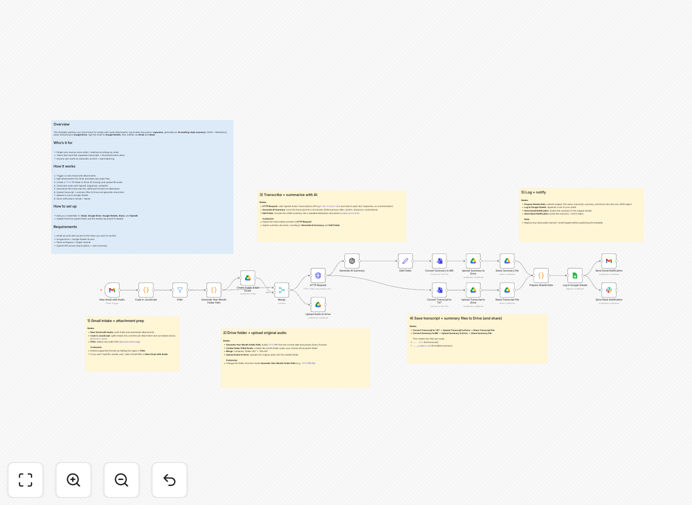Screen dimensions: 692x505
Task: Select the Merge node
Action: (x=282, y=290)
